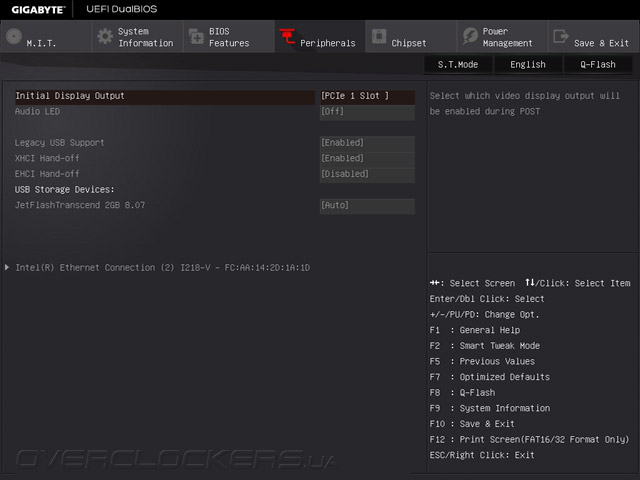Viewport: 640px width, 480px height.
Task: Open the M.I.T. tab
Action: click(x=46, y=36)
